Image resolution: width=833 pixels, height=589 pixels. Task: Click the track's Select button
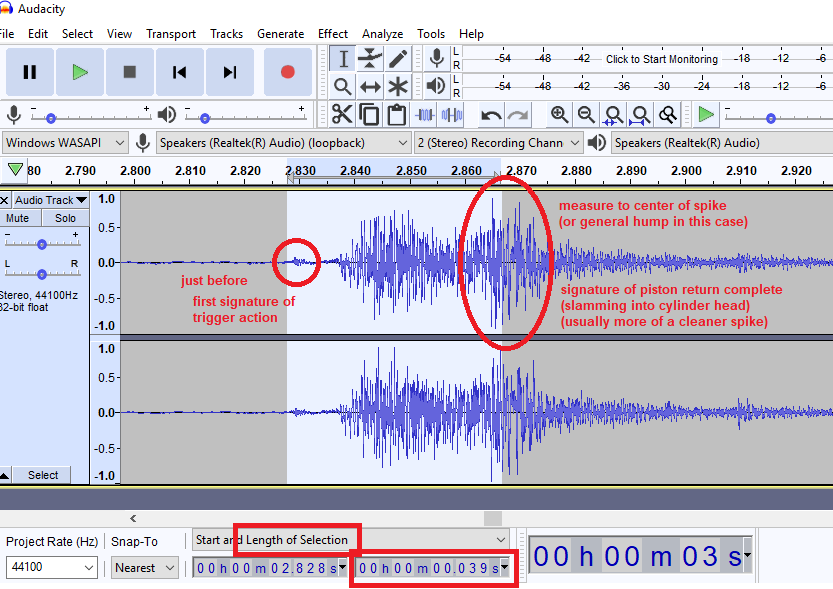pyautogui.click(x=43, y=475)
